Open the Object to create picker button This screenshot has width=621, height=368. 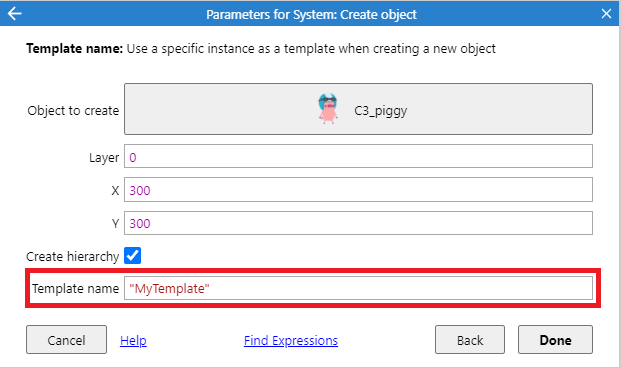(x=358, y=109)
